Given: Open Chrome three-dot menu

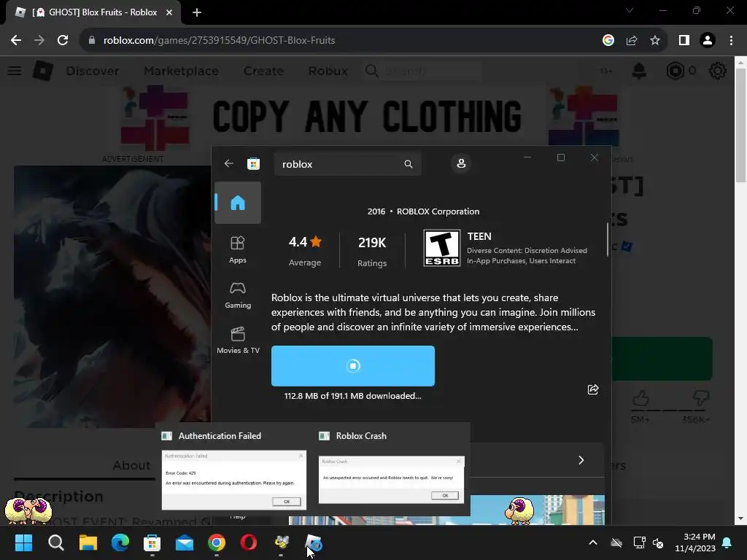Looking at the screenshot, I should click(731, 40).
